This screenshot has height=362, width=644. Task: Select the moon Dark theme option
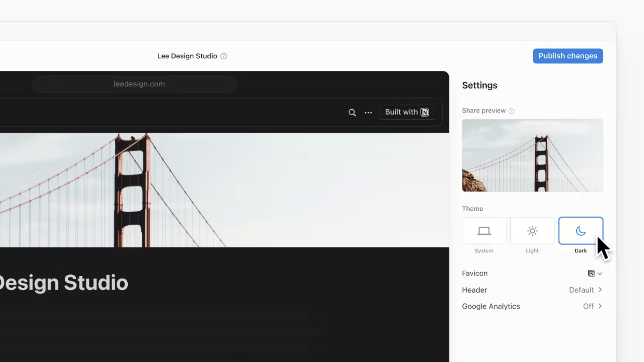[x=581, y=231]
